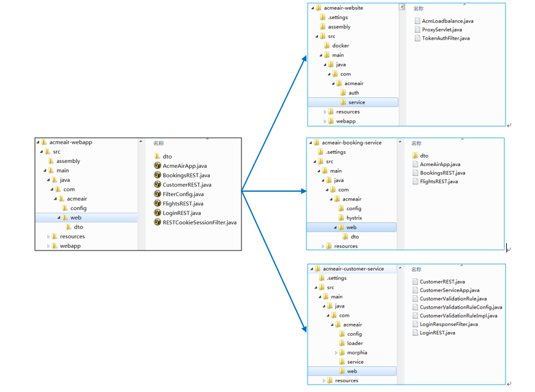
Task: Click the AcmLoadbalance.java file icon
Action: (x=417, y=21)
